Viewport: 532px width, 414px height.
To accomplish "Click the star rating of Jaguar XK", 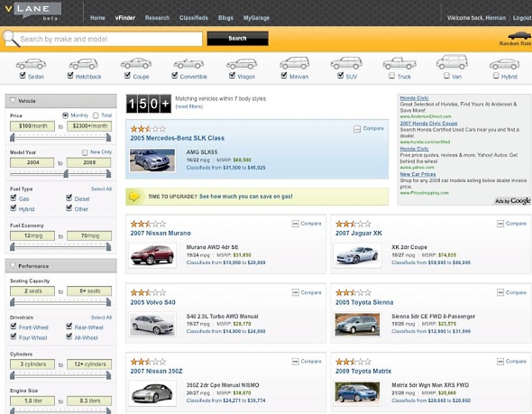I will [x=353, y=224].
